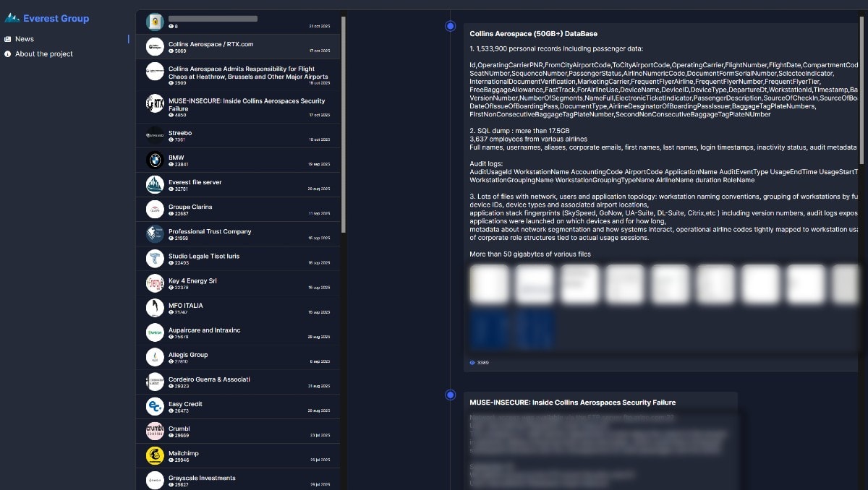The height and width of the screenshot is (490, 868).
Task: Click the view count eye under Collins database post
Action: click(472, 363)
